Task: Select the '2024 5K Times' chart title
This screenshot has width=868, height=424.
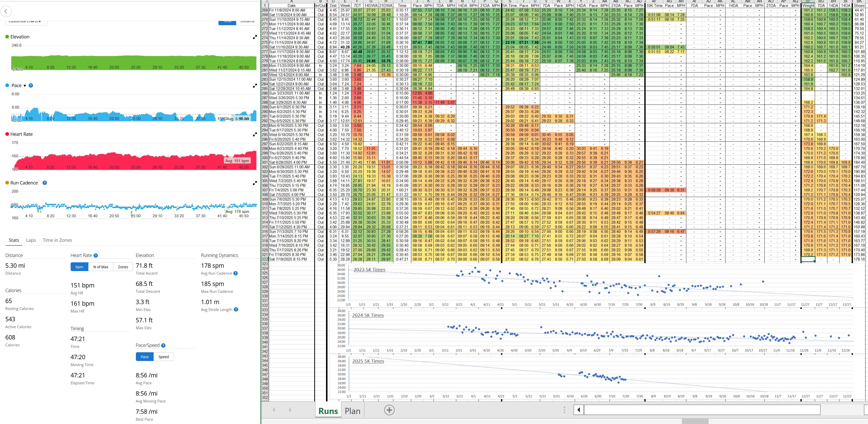Action: tap(368, 315)
